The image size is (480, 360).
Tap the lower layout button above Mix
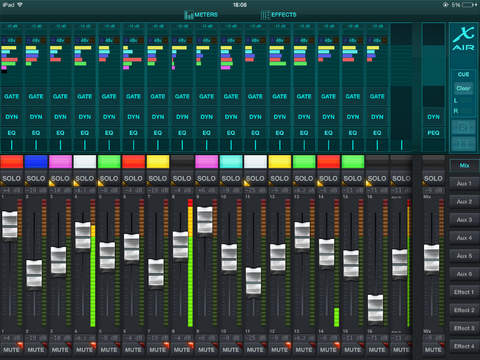click(463, 145)
